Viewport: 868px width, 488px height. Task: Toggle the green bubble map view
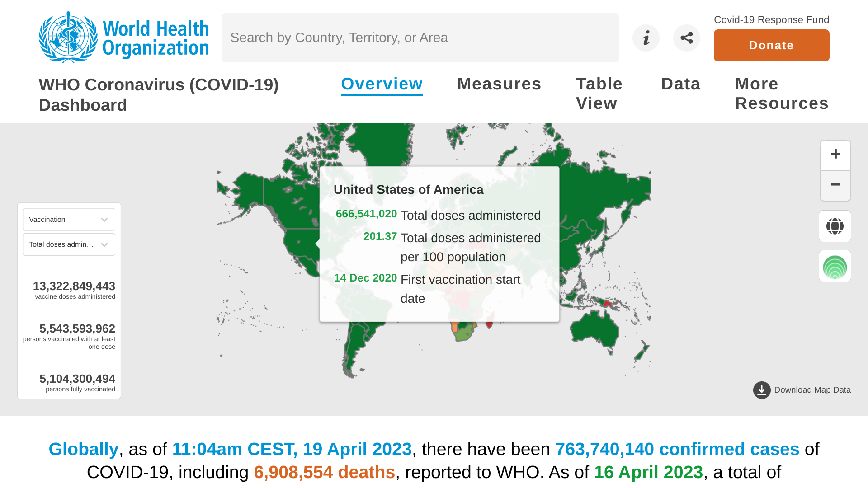(x=835, y=266)
